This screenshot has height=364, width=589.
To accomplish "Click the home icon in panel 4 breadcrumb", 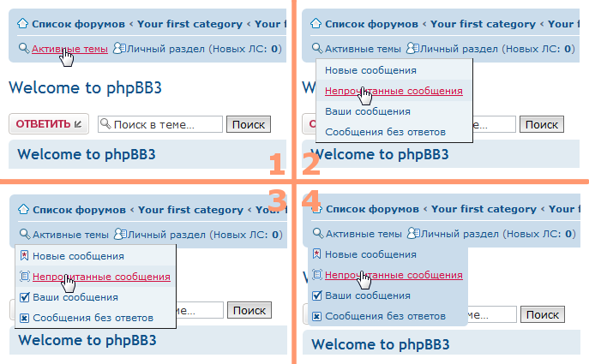I will click(316, 208).
